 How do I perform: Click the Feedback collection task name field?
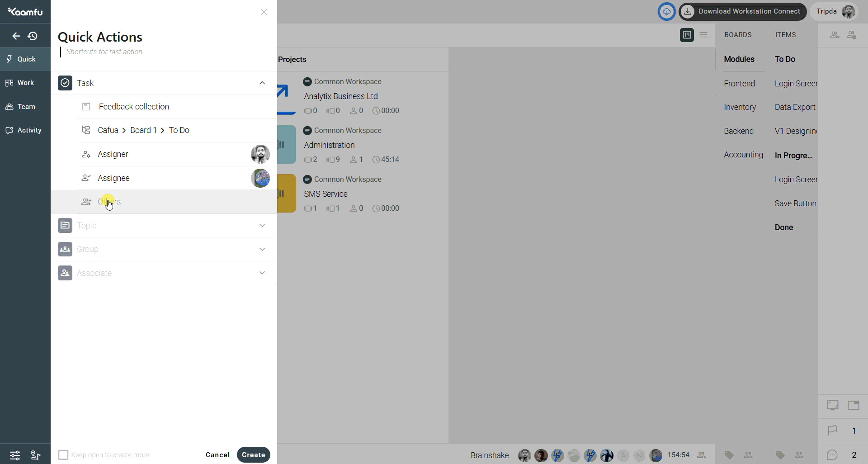pos(134,107)
